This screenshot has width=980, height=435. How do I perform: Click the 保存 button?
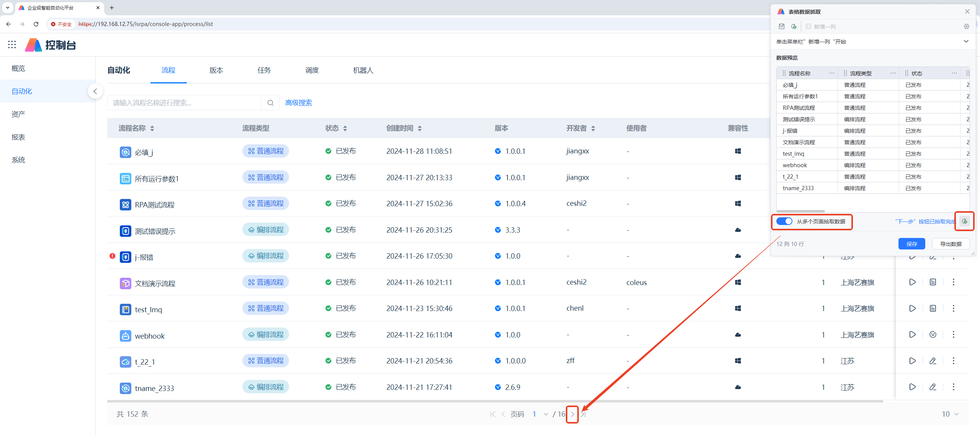pos(911,244)
